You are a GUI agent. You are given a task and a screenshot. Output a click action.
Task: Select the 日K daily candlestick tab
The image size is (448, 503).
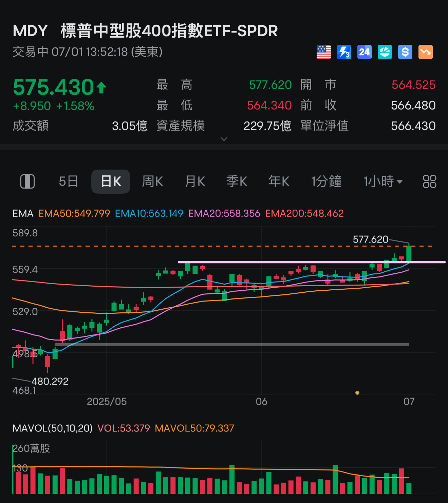[111, 181]
